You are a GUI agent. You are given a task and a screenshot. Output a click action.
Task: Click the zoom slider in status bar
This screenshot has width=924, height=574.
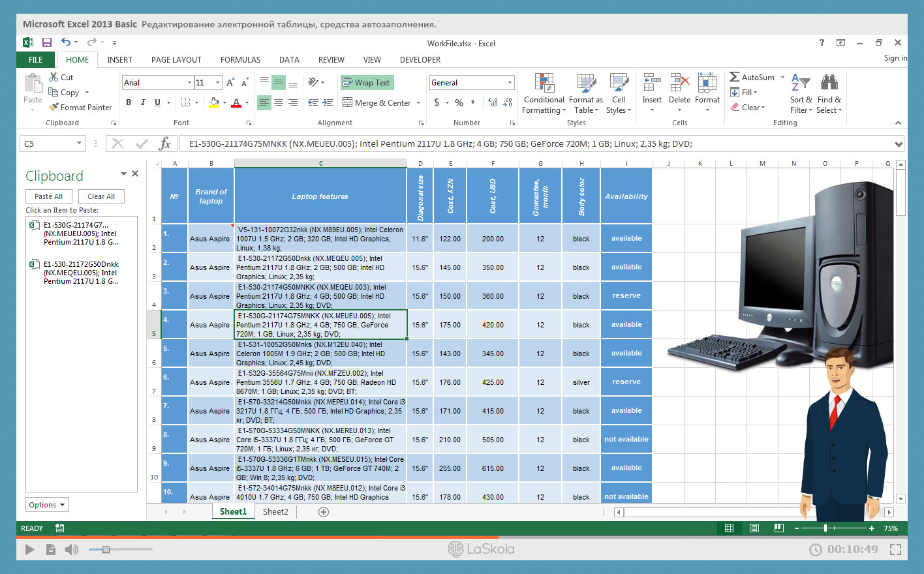coord(825,528)
